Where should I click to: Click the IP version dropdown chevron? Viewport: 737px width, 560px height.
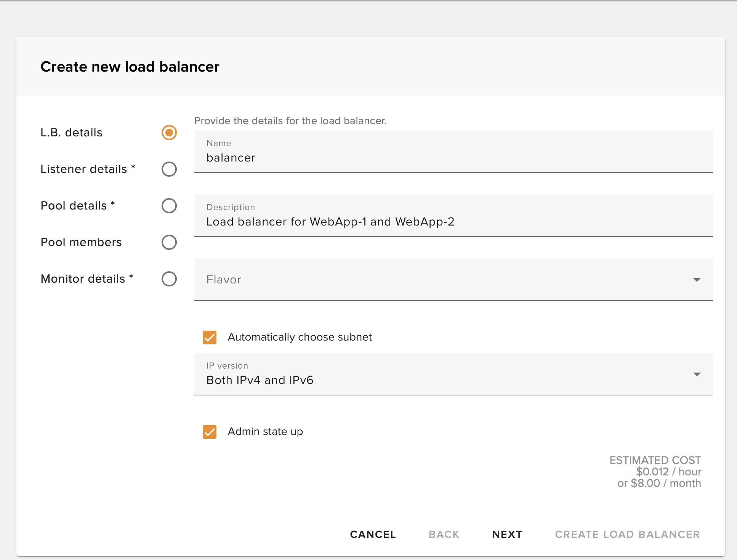pos(697,374)
